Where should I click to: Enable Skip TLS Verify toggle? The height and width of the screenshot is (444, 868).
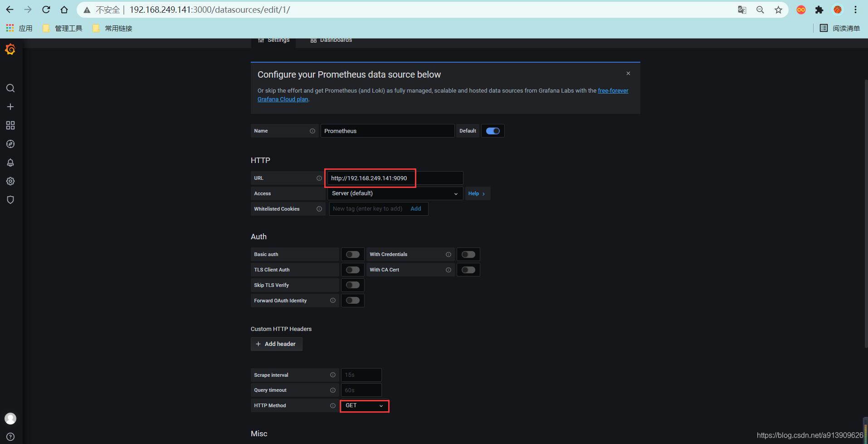point(353,285)
